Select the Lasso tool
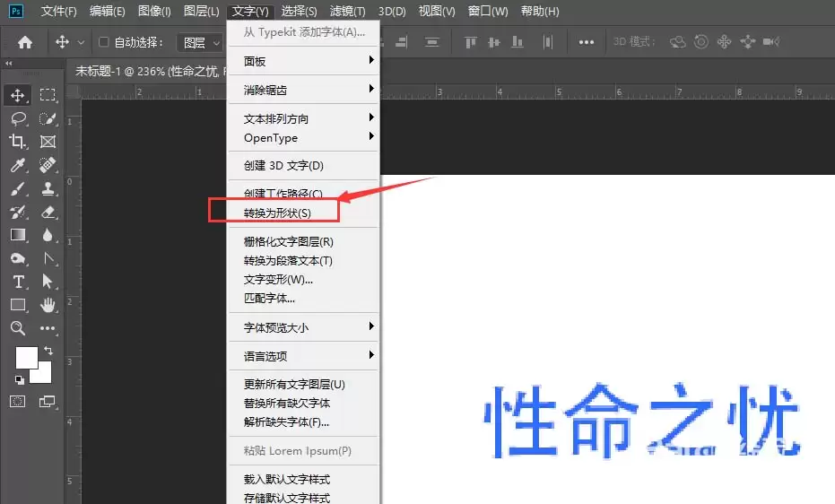The image size is (835, 504). pos(18,118)
